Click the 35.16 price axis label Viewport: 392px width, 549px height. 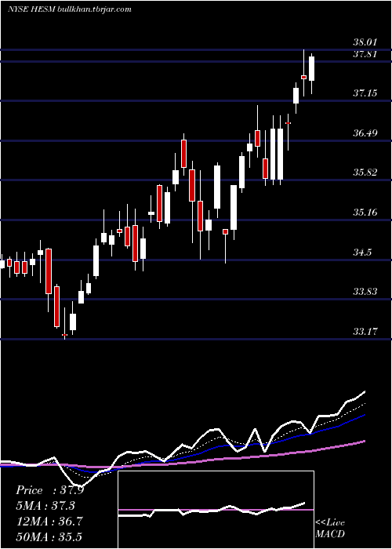pos(365,213)
